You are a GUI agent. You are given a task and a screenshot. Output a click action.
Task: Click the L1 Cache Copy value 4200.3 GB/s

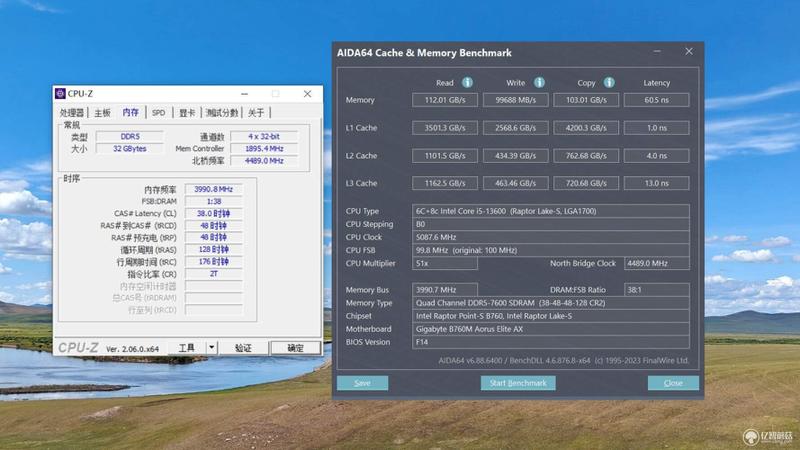(586, 128)
